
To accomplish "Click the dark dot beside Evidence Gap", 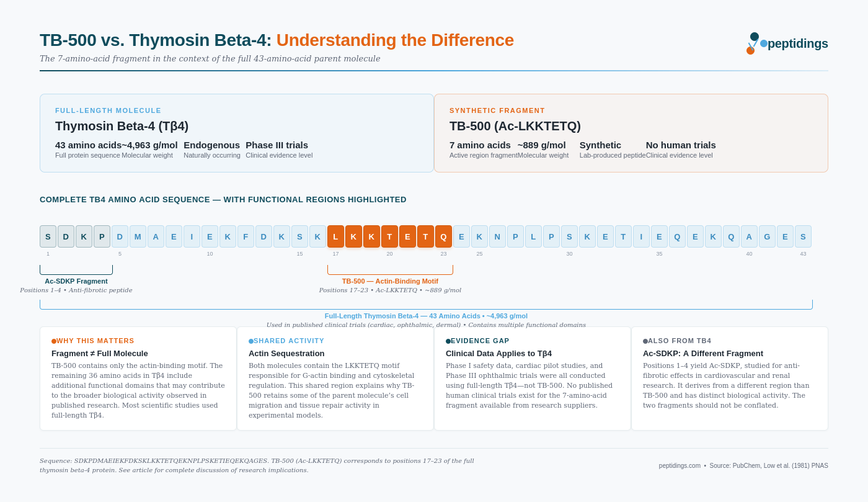I will (448, 341).
